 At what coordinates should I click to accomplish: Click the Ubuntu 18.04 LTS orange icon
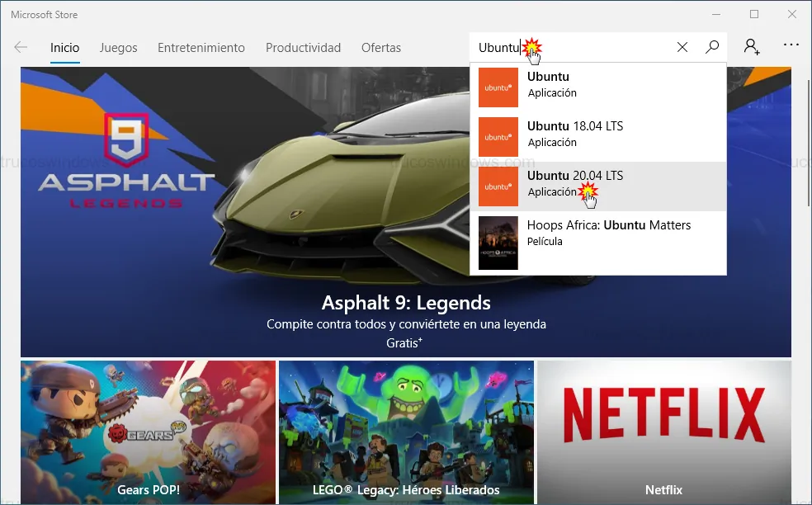click(x=498, y=137)
